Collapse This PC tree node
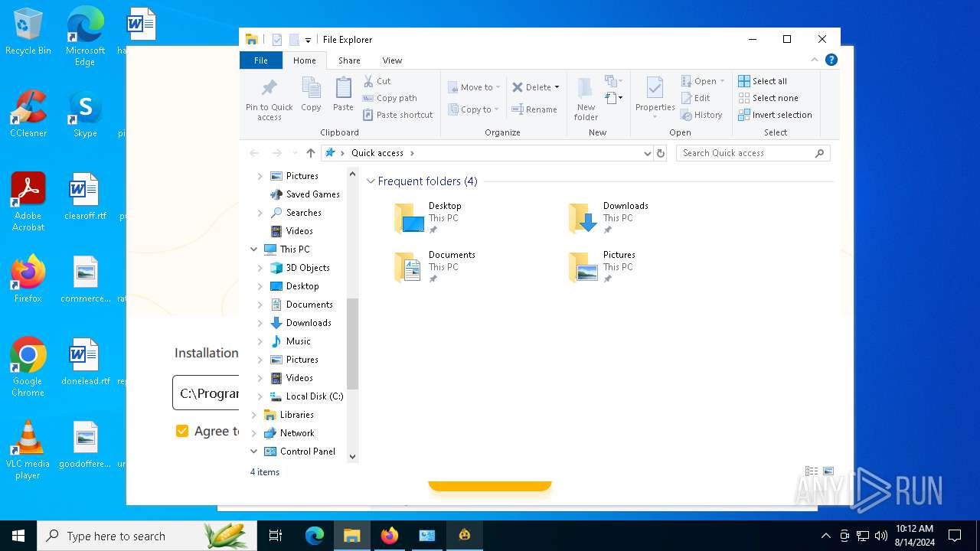The height and width of the screenshot is (551, 980). pyautogui.click(x=254, y=249)
